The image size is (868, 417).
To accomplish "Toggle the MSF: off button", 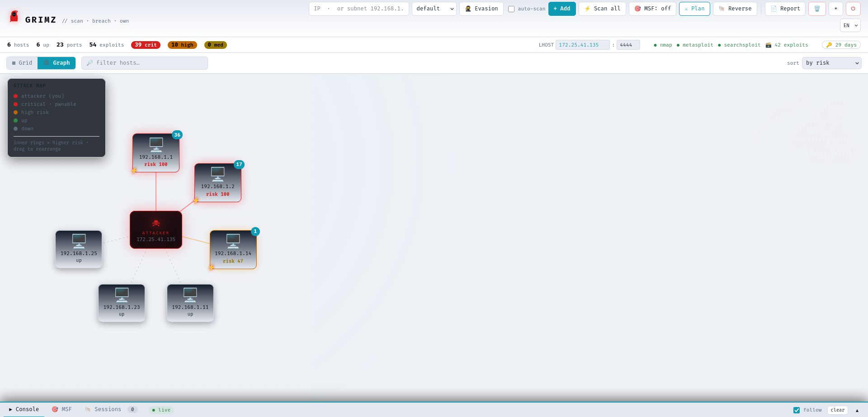I will pyautogui.click(x=652, y=9).
